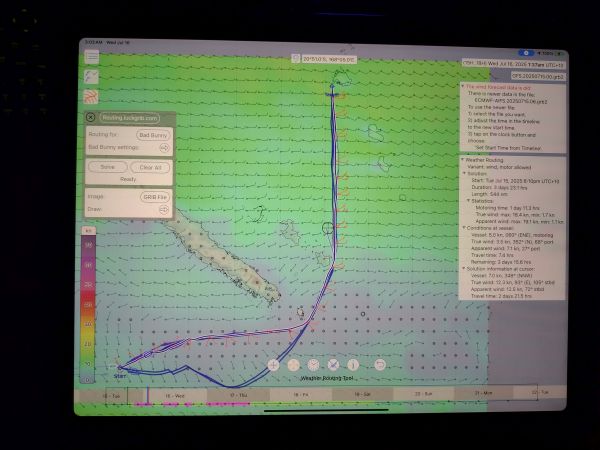Screen dimensions: 600x450
Task: Tap the plus icon in the bottom toolbar
Action: click(272, 365)
